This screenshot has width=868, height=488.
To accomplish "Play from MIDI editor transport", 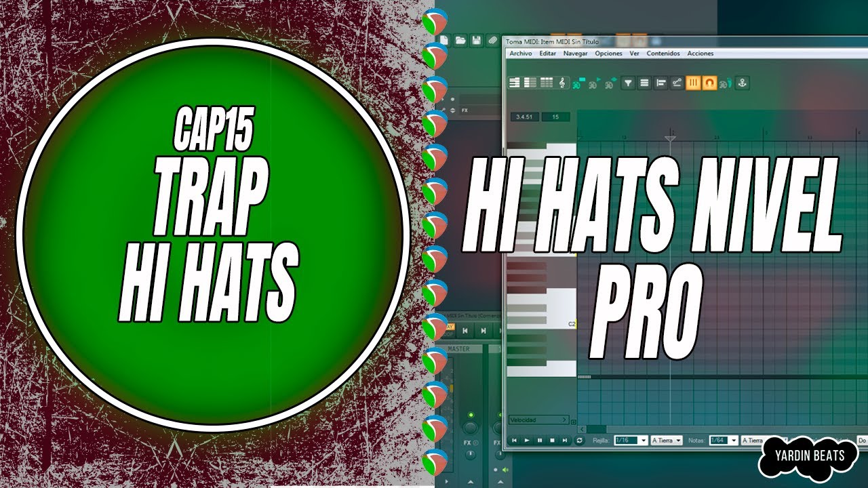I will (x=527, y=441).
